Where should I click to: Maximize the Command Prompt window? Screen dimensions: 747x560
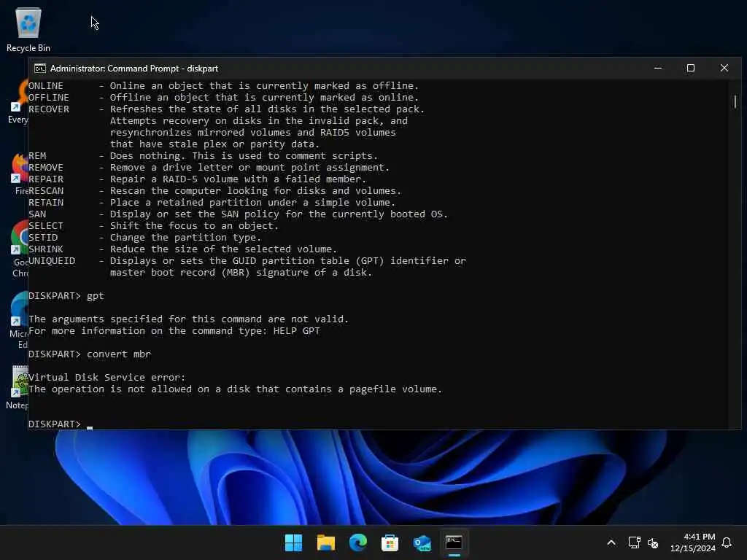[691, 68]
